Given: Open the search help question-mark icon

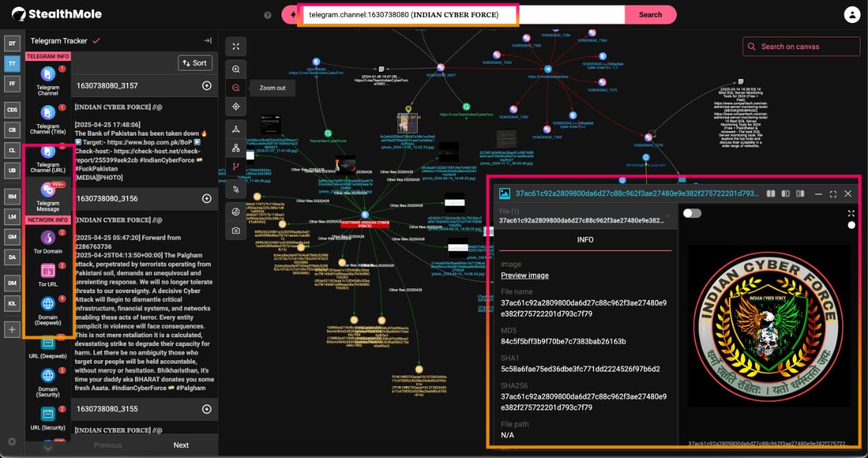Looking at the screenshot, I should 268,15.
